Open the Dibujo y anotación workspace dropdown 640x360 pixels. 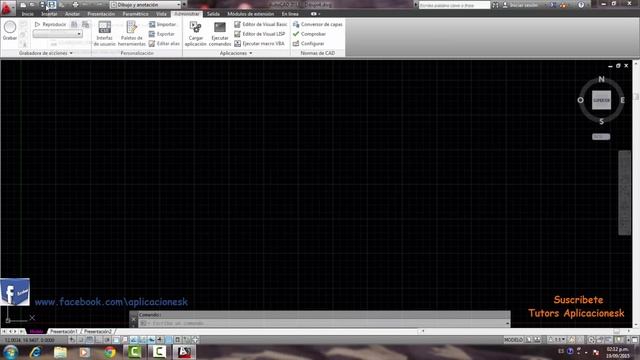(x=146, y=5)
